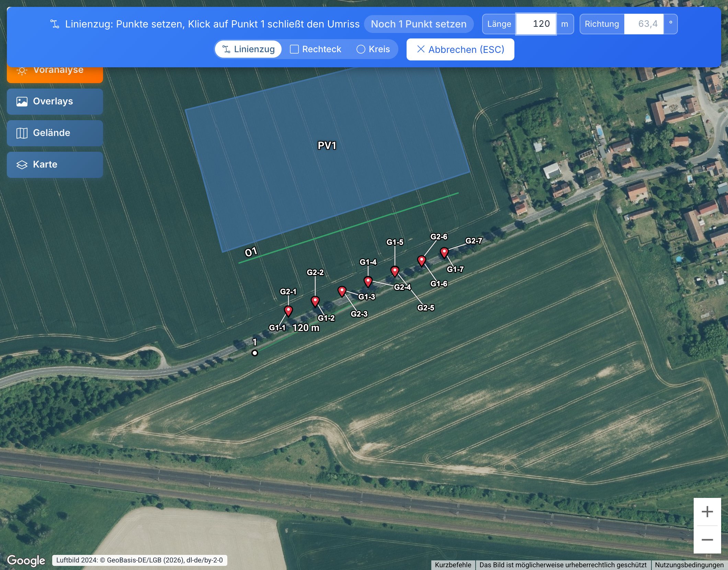728x570 pixels.
Task: Click the Gelände map icon
Action: 22,133
